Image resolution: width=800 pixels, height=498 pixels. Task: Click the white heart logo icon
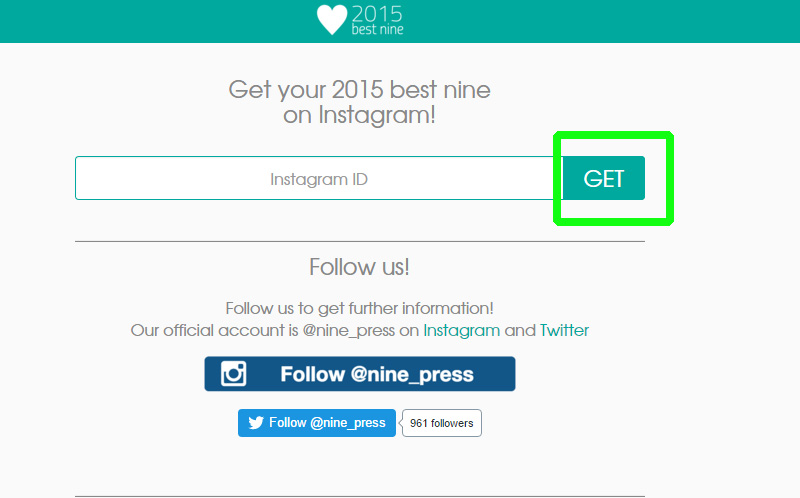(x=331, y=19)
